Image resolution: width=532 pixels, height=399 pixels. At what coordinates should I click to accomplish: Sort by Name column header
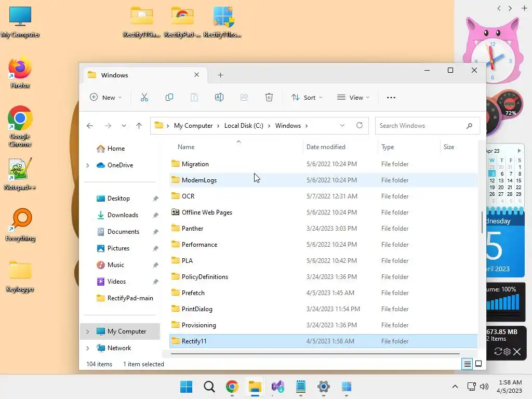click(x=186, y=147)
